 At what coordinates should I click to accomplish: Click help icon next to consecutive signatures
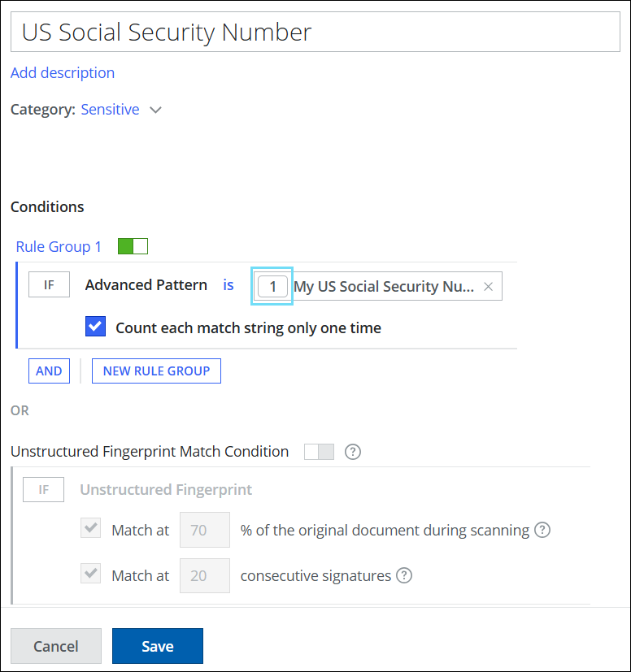pos(404,575)
